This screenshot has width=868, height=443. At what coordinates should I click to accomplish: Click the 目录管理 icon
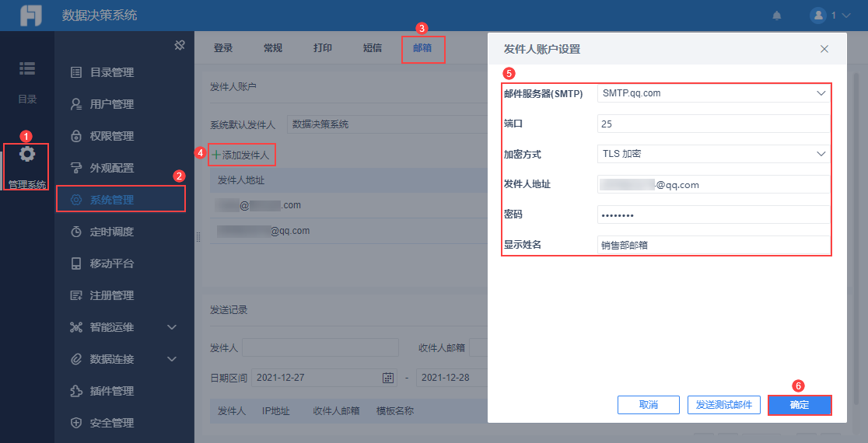(76, 72)
